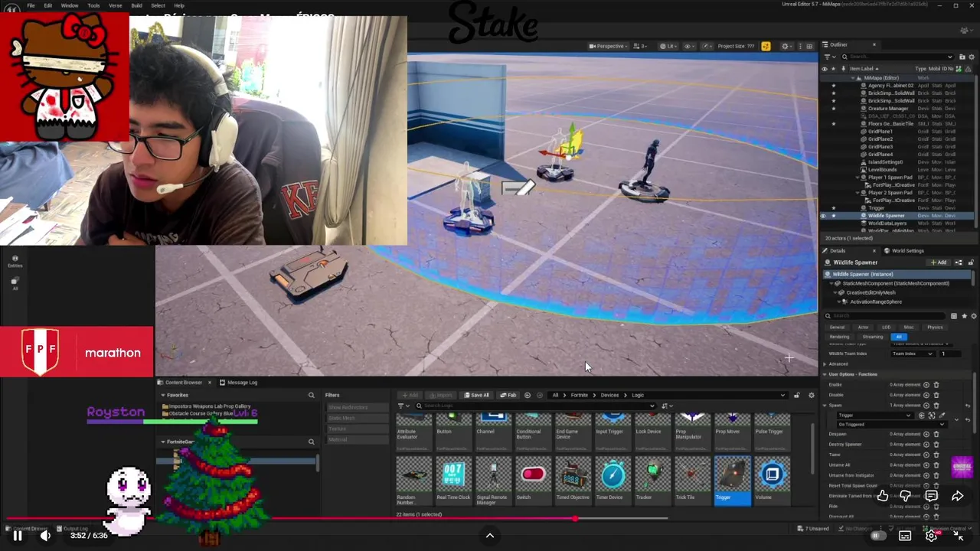Select the Timed Objective device asset
The image size is (980, 551).
point(573,480)
